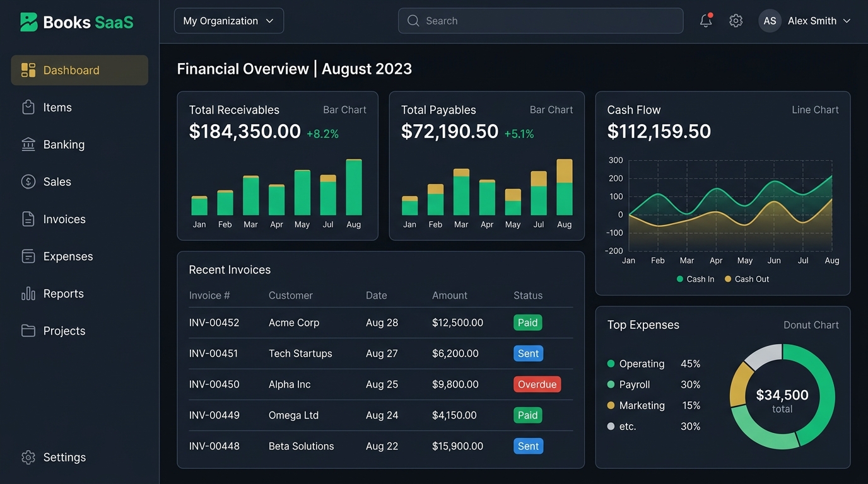The image size is (868, 484).
Task: Click the Dashboard grid icon in sidebar
Action: pyautogui.click(x=28, y=70)
